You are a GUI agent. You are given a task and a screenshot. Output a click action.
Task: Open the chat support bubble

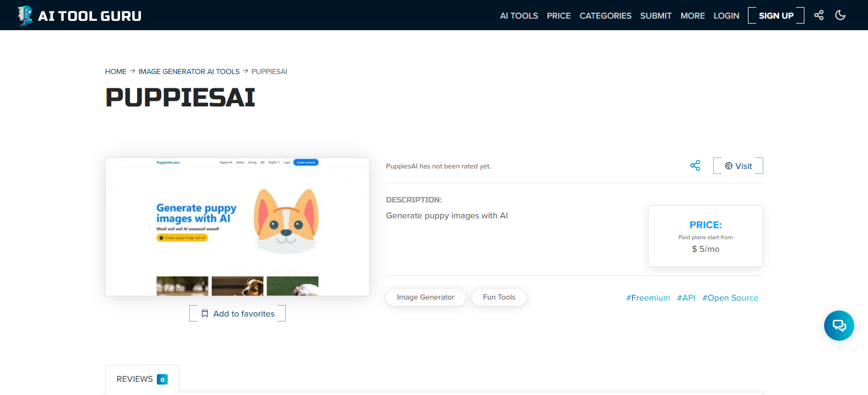(x=839, y=325)
